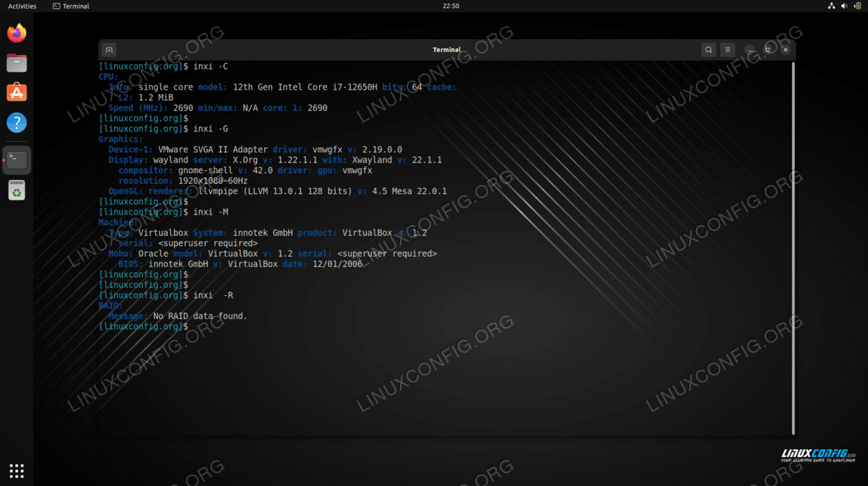Open Firefox from the dock
868x486 pixels.
pos(17,33)
